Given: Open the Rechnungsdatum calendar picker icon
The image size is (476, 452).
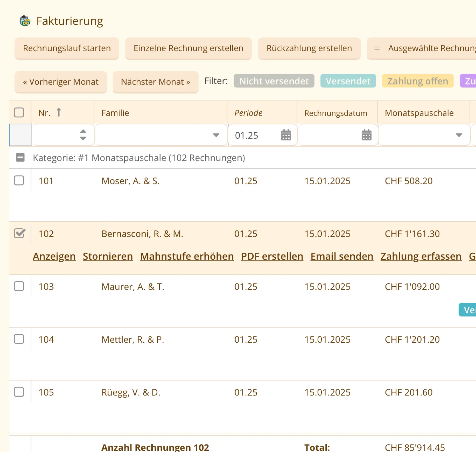Looking at the screenshot, I should (366, 135).
